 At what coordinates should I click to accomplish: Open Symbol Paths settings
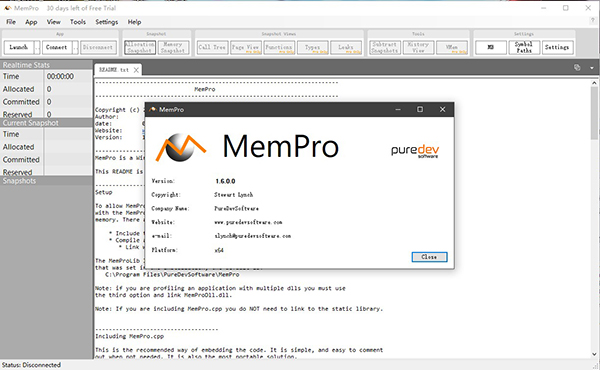coord(524,47)
